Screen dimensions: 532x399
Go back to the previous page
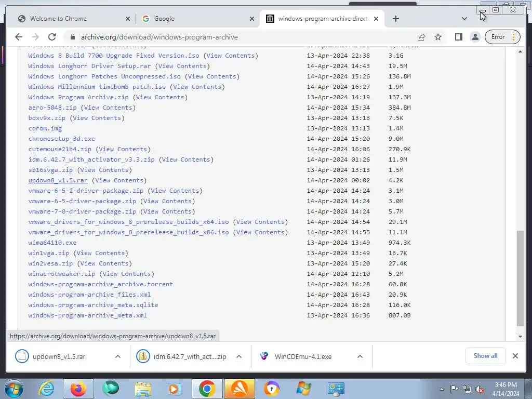[x=19, y=37]
